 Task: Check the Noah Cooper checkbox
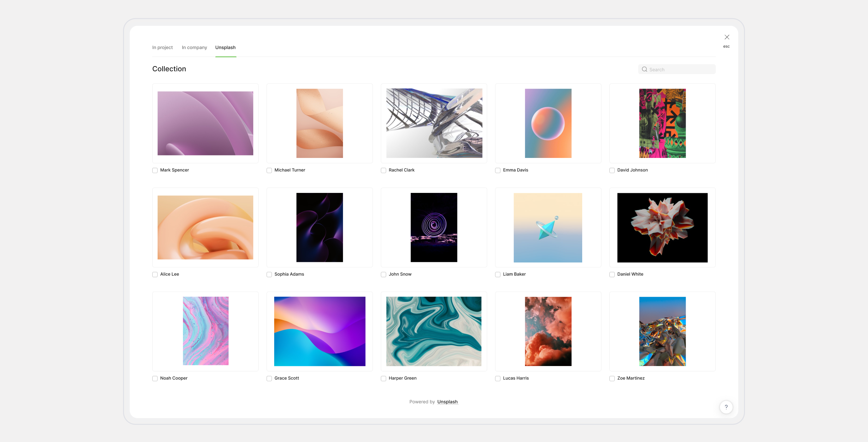tap(155, 378)
